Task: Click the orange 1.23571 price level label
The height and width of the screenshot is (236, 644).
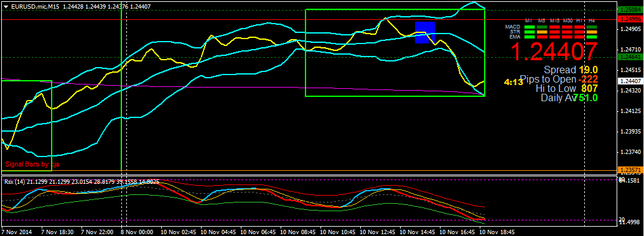Action: click(630, 170)
